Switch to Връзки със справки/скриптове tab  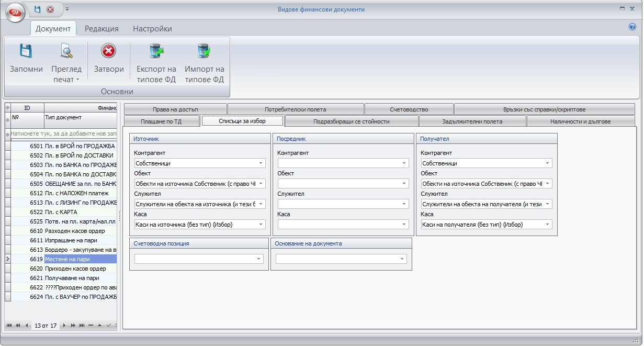click(x=545, y=109)
